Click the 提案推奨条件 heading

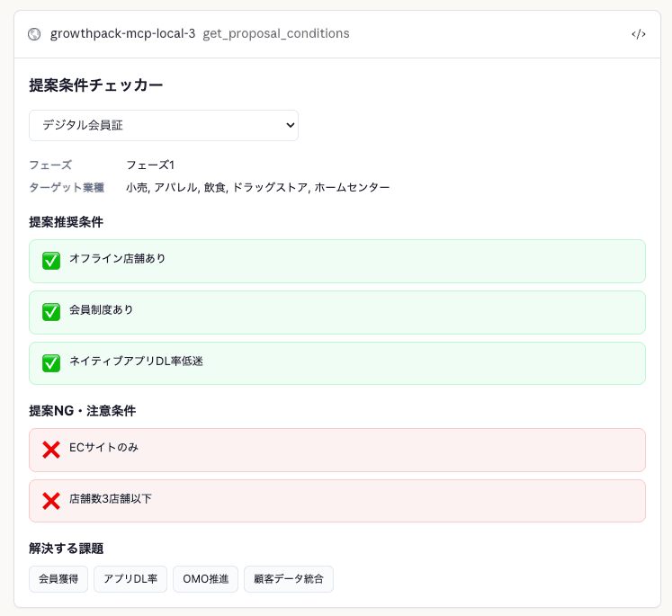66,222
